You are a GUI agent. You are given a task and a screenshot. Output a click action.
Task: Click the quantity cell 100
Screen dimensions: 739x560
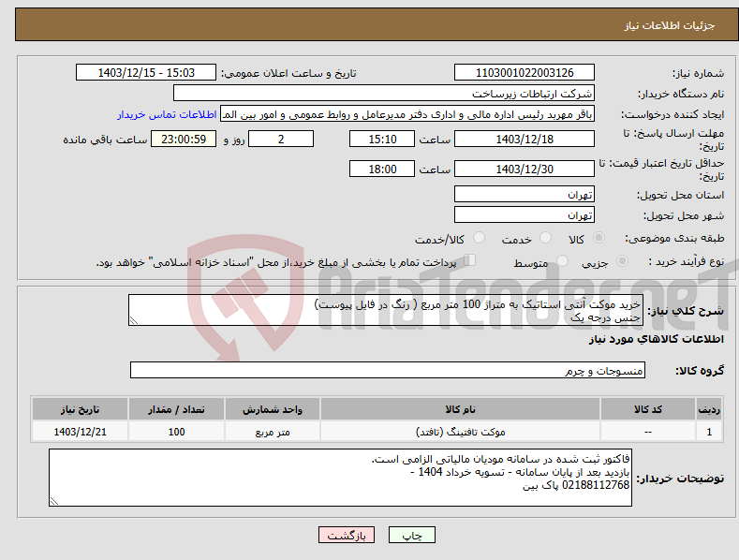(x=176, y=432)
